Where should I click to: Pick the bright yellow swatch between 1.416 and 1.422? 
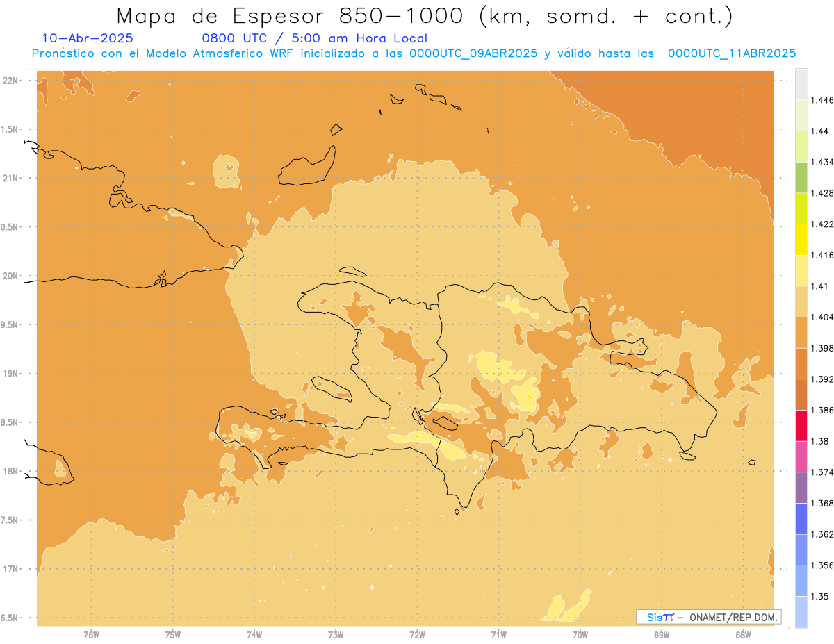(801, 240)
